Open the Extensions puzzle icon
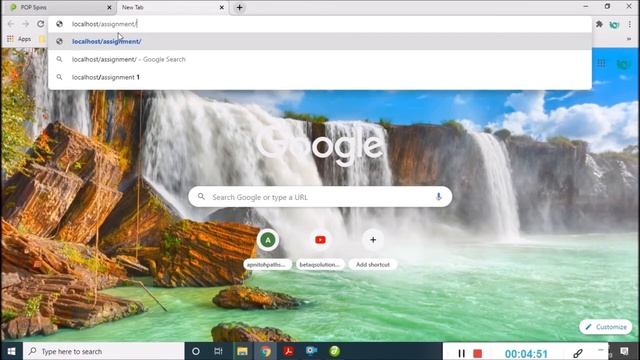The image size is (640, 360). tap(599, 24)
